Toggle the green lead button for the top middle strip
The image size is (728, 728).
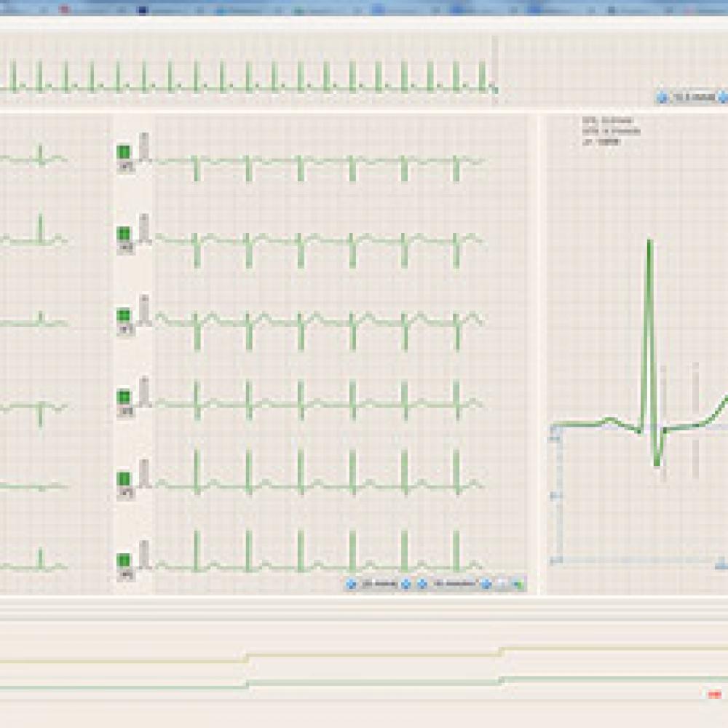click(122, 151)
